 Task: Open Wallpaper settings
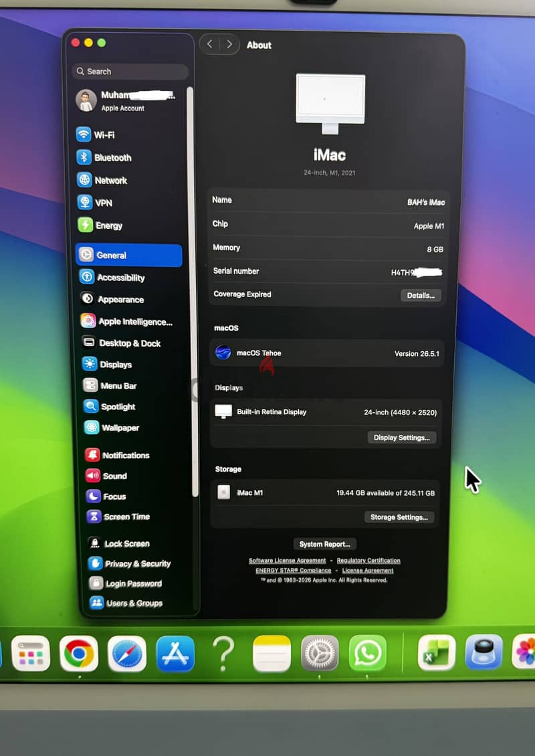pyautogui.click(x=112, y=428)
